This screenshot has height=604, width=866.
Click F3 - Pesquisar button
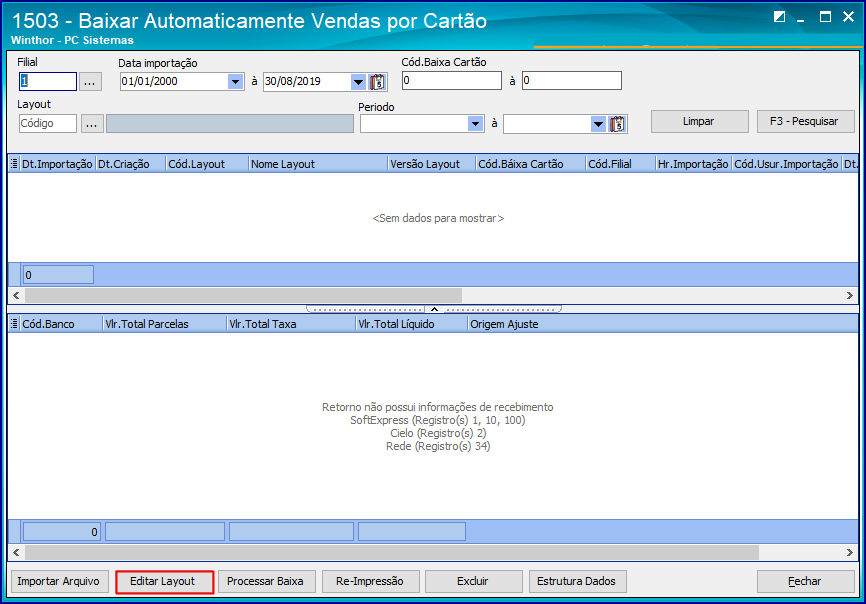805,121
